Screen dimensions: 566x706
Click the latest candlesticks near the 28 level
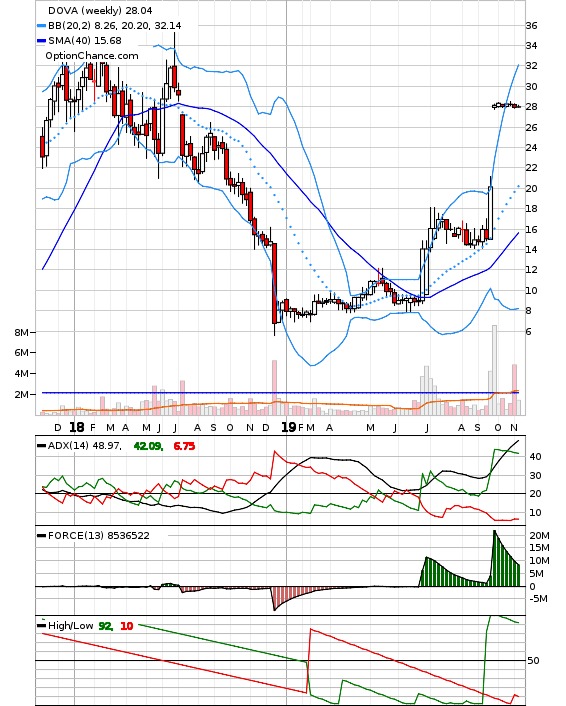point(507,106)
